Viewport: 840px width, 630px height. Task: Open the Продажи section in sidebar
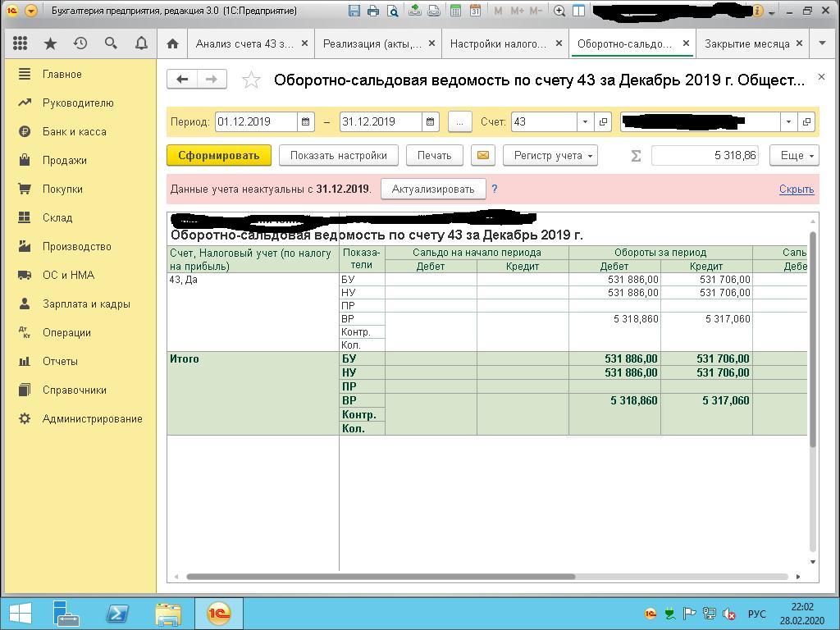coord(64,160)
